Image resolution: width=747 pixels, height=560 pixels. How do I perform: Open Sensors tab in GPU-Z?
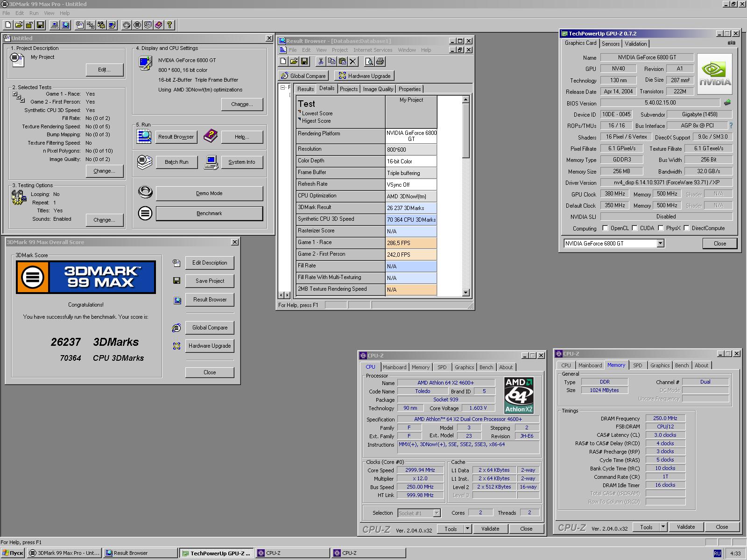point(611,44)
